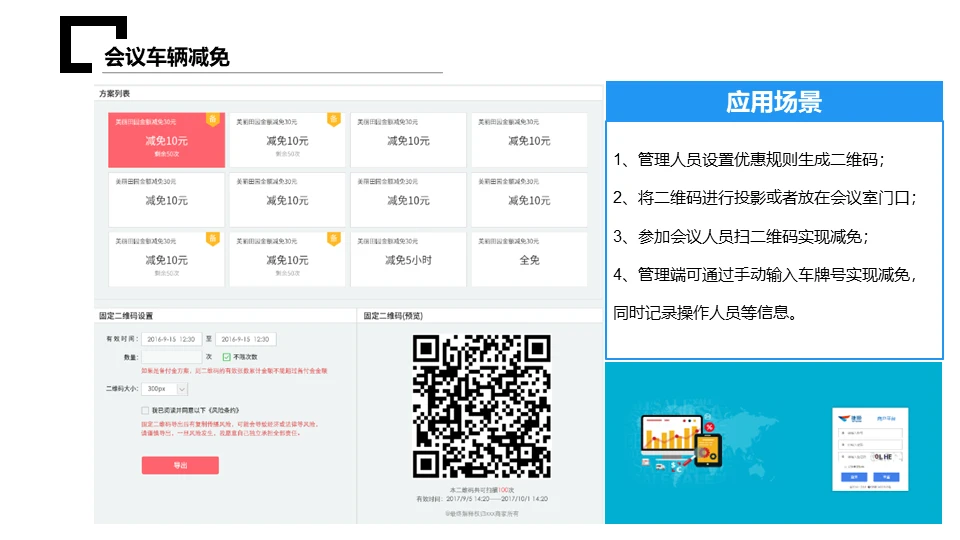Viewport: 960px width, 540px height.
Task: Focus the 数量 input field
Action: pyautogui.click(x=171, y=356)
